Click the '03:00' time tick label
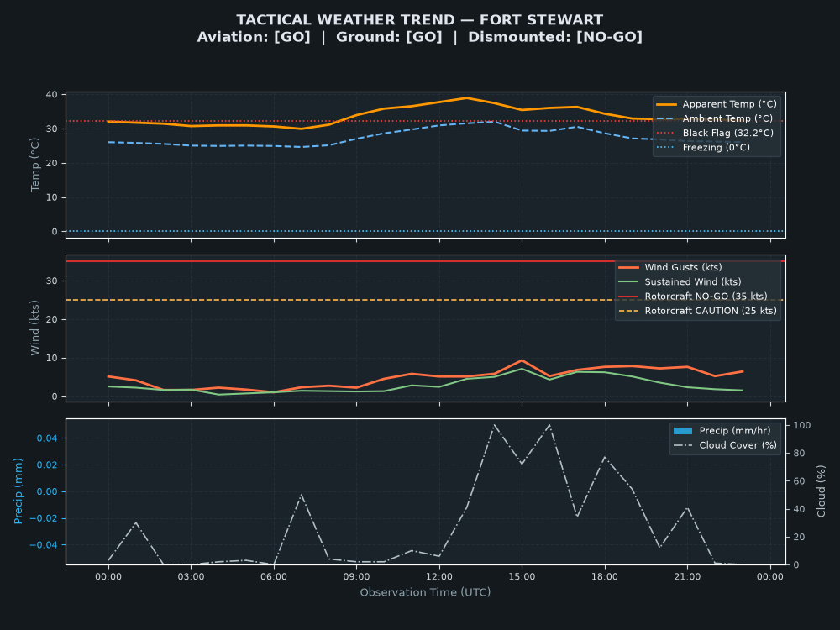 (192, 577)
